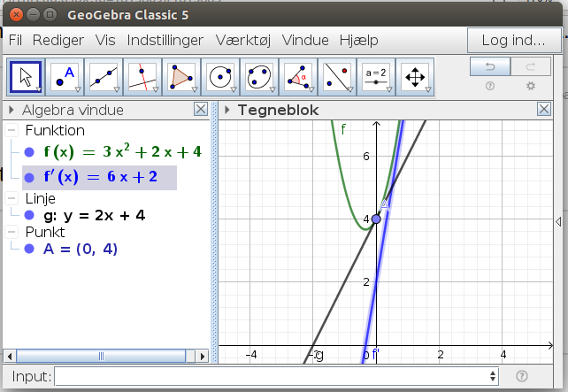Select the Line through two points tool
568x392 pixels.
click(104, 77)
